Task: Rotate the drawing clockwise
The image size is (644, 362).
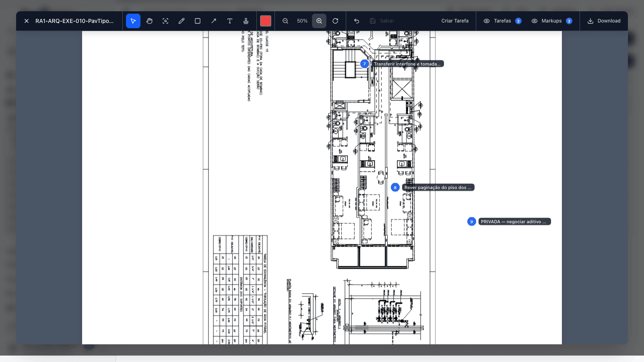Action: click(335, 21)
